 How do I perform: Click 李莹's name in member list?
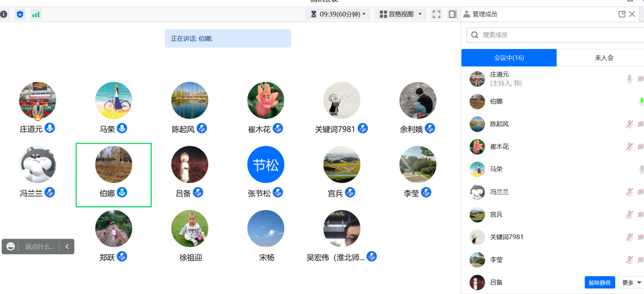click(496, 260)
